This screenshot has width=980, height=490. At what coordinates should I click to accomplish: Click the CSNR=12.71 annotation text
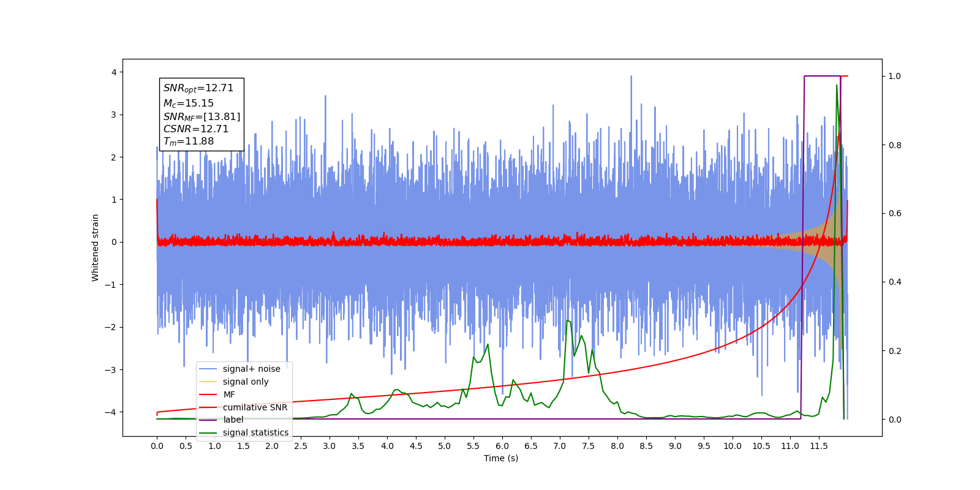(196, 129)
